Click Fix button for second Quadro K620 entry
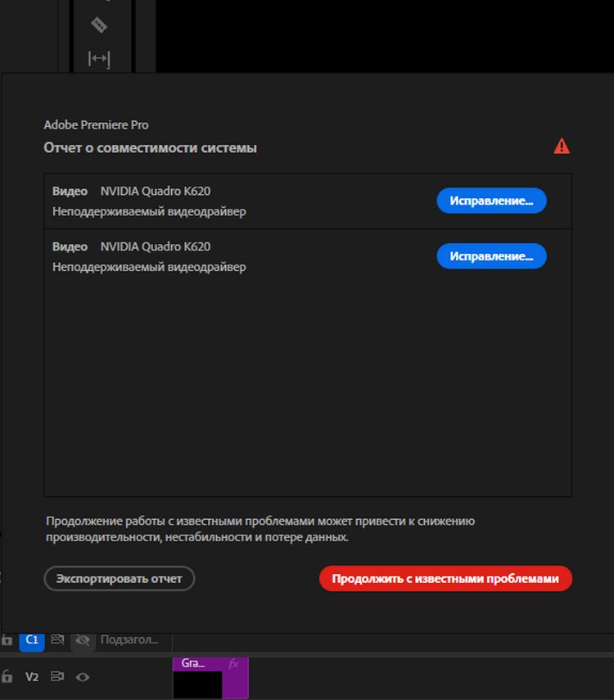Screen dimensions: 614x700 [491, 255]
